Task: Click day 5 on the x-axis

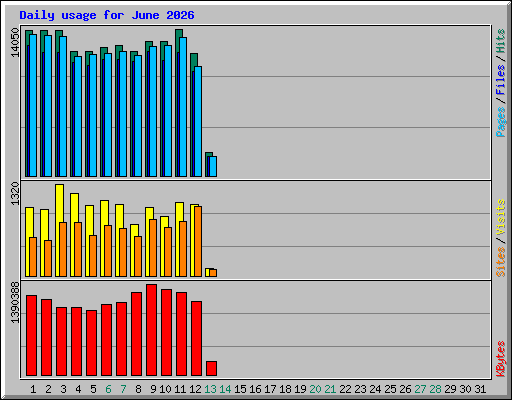Action: pyautogui.click(x=93, y=389)
